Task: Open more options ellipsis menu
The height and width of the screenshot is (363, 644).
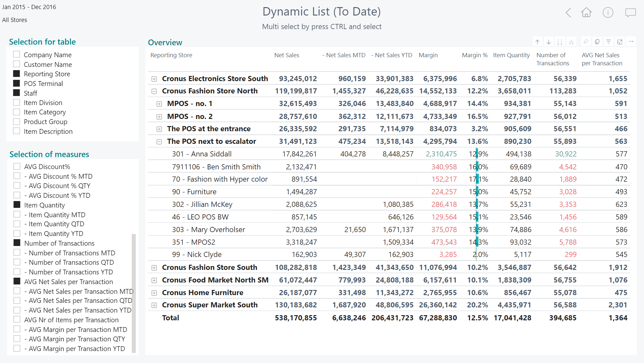Action: [x=631, y=42]
